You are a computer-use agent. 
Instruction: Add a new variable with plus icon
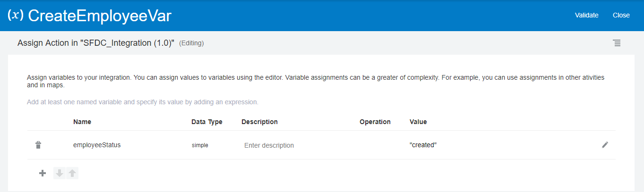click(x=42, y=173)
